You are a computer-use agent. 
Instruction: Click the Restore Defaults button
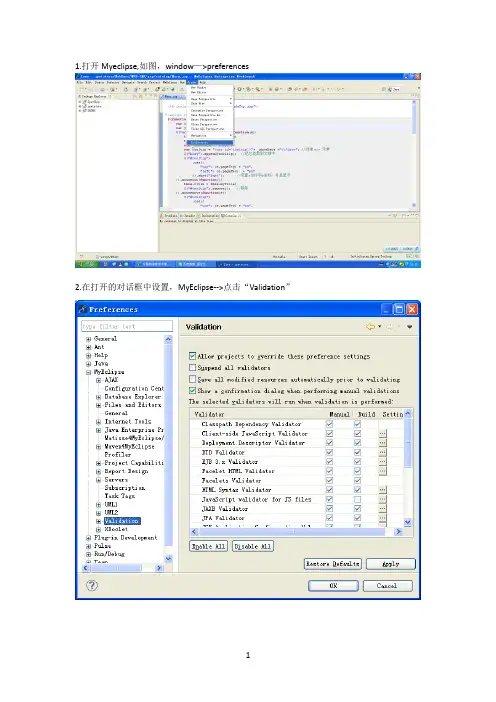point(333,564)
